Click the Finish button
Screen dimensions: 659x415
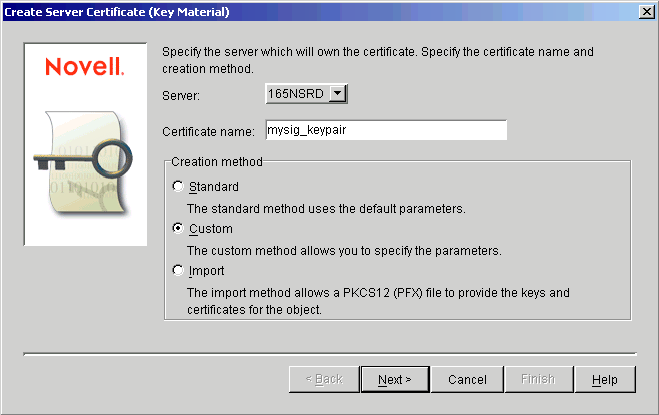point(540,379)
